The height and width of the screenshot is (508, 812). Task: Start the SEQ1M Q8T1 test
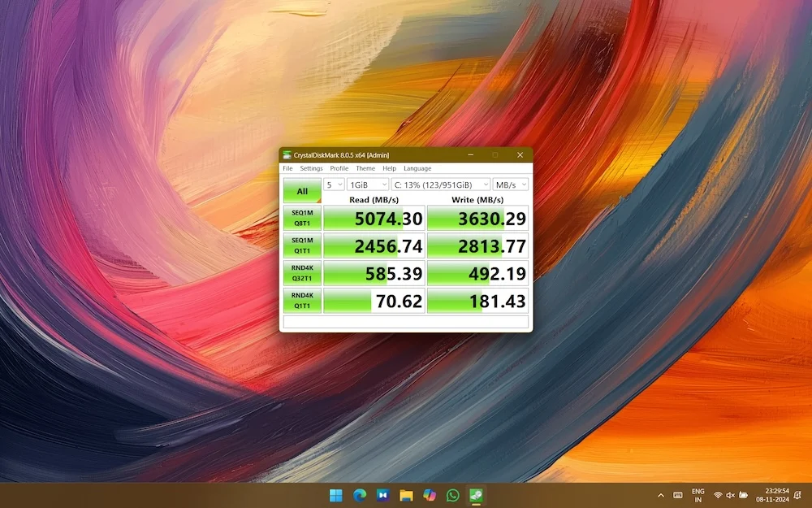pyautogui.click(x=302, y=218)
